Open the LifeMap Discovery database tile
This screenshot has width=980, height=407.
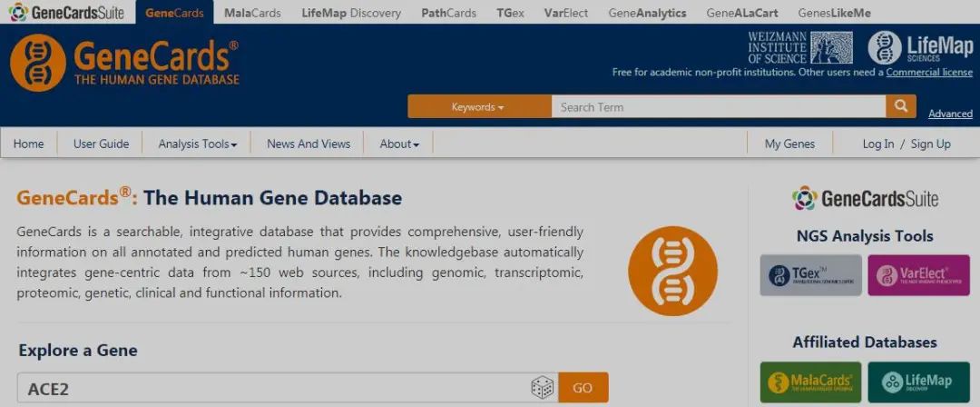[x=918, y=382]
